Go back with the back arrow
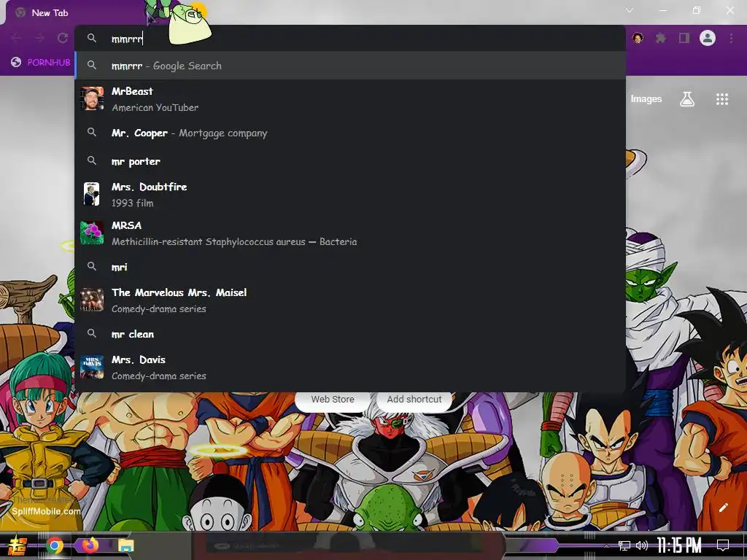Image resolution: width=747 pixels, height=560 pixels. click(x=16, y=38)
